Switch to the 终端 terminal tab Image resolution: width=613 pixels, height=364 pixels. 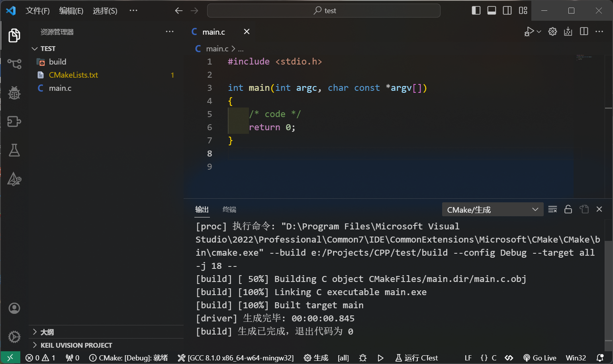pos(229,209)
